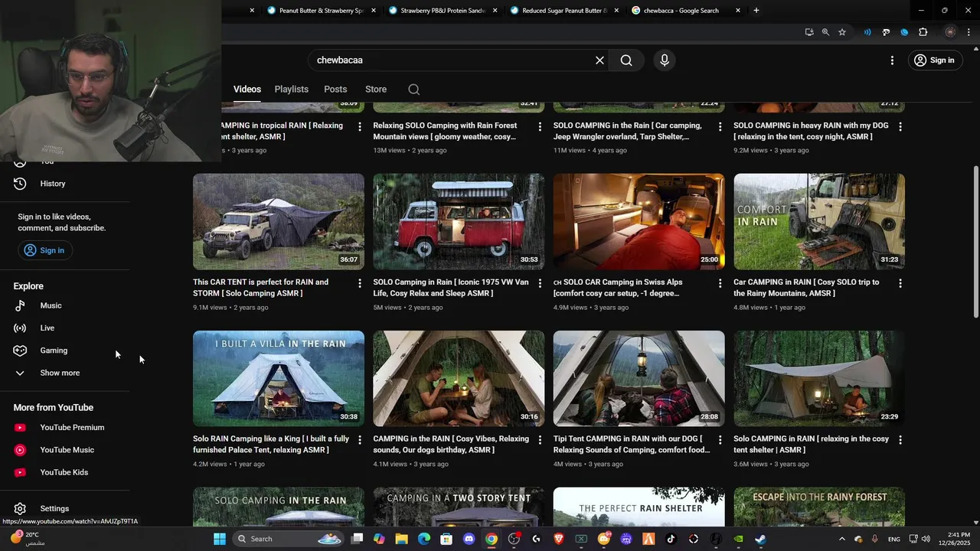980x551 pixels.
Task: Open File Explorer from the taskbar
Action: (401, 539)
